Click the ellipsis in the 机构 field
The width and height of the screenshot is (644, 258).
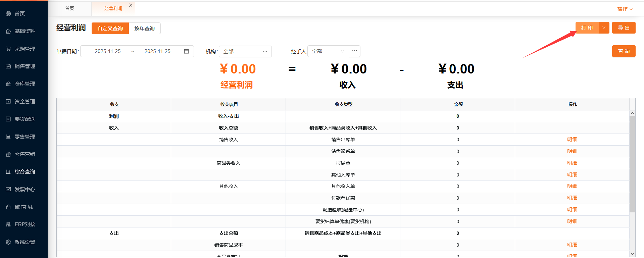click(265, 51)
